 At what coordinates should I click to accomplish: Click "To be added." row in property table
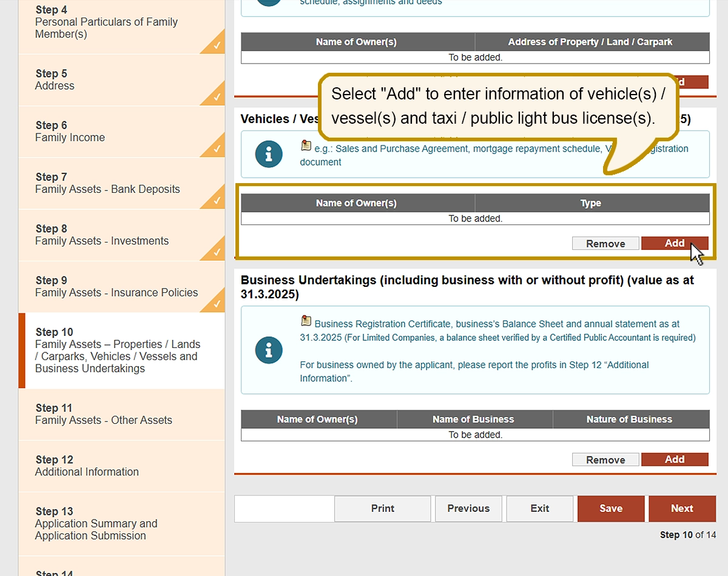[476, 58]
